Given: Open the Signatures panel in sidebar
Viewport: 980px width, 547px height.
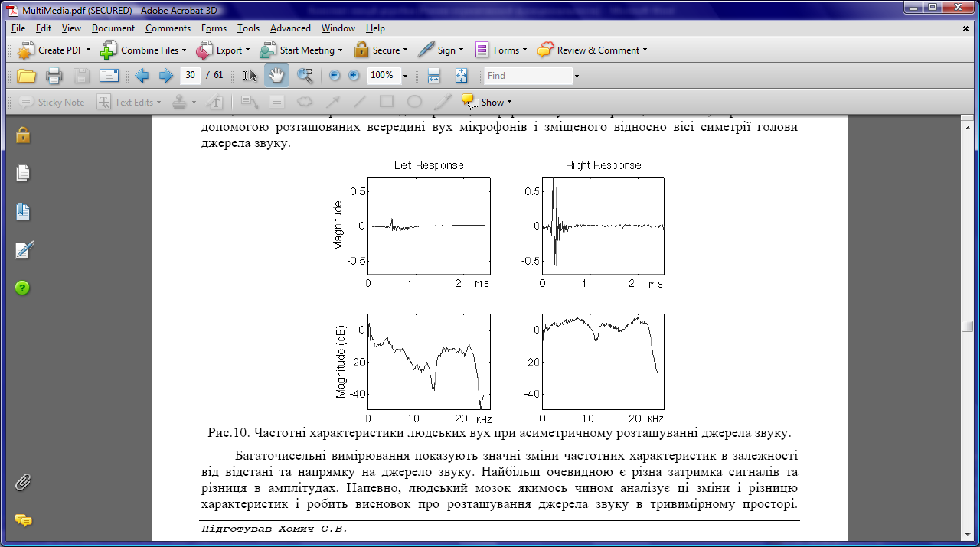Looking at the screenshot, I should 24,249.
